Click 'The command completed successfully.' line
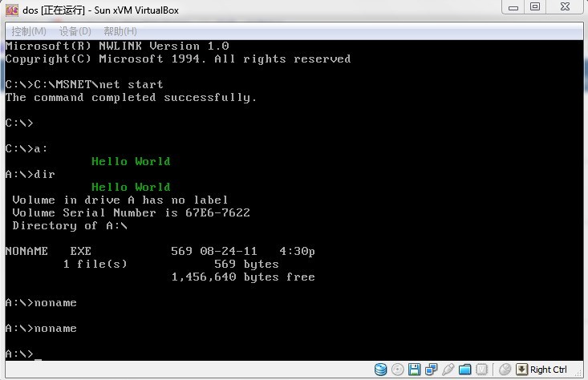The image size is (588, 380). [x=131, y=98]
